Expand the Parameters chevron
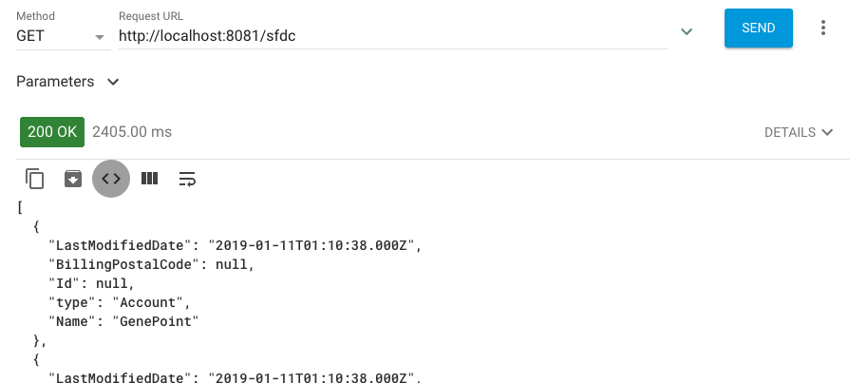The height and width of the screenshot is (383, 868). 113,82
